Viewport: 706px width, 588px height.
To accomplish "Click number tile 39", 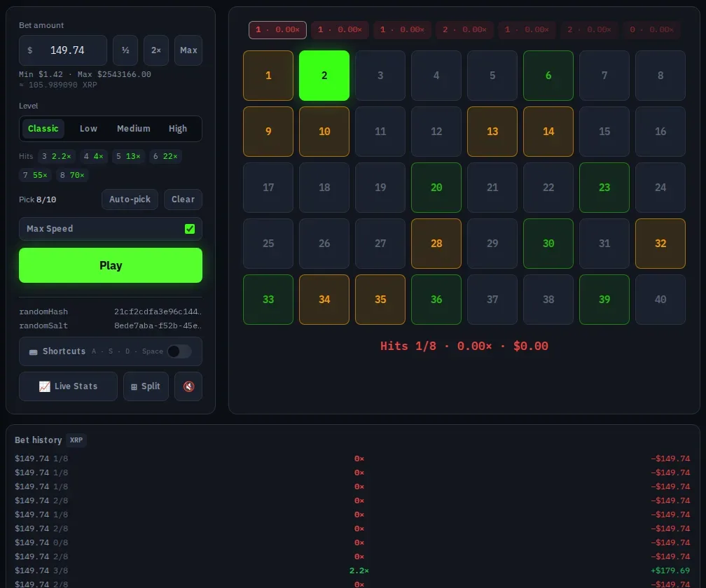I will (x=604, y=300).
